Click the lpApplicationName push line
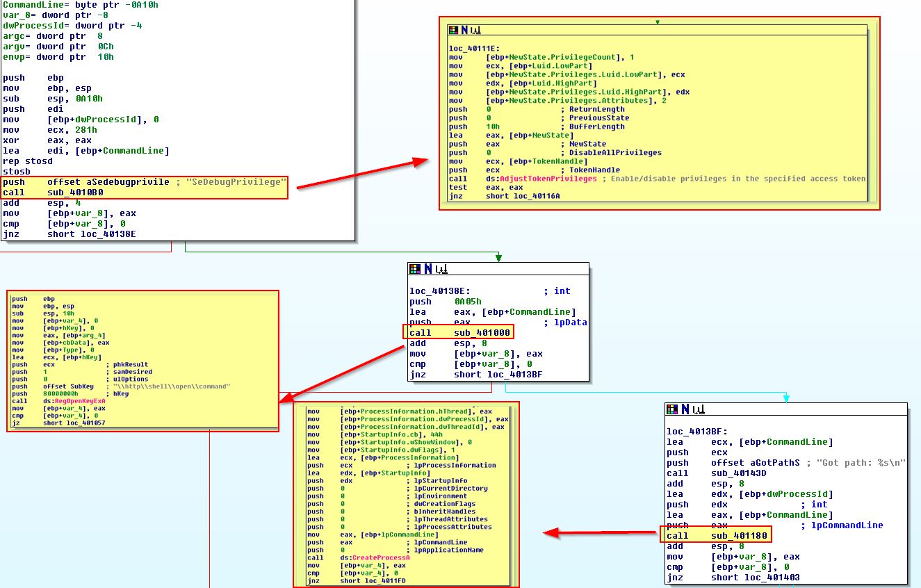Viewport: 921px width, 588px height. point(395,550)
